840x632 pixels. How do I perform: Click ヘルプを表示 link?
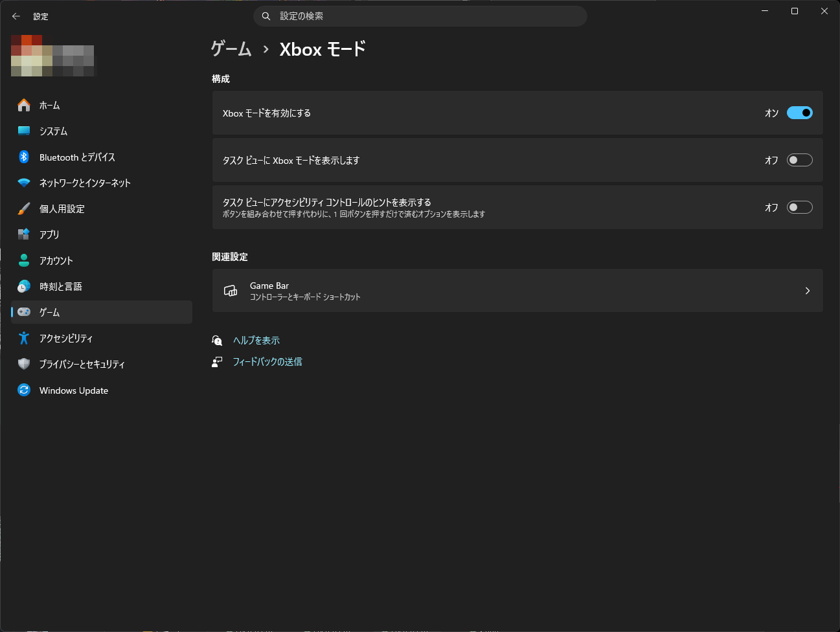pos(256,340)
